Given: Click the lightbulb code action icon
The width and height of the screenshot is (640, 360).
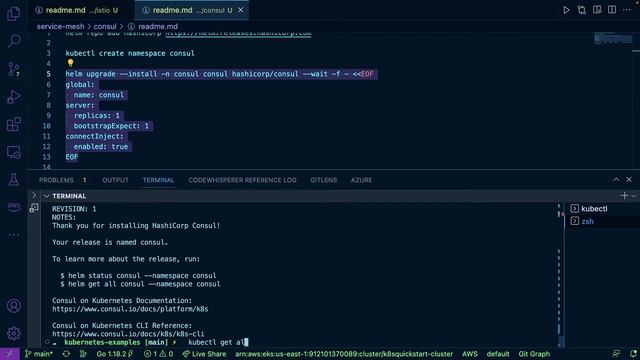Looking at the screenshot, I should click(70, 63).
